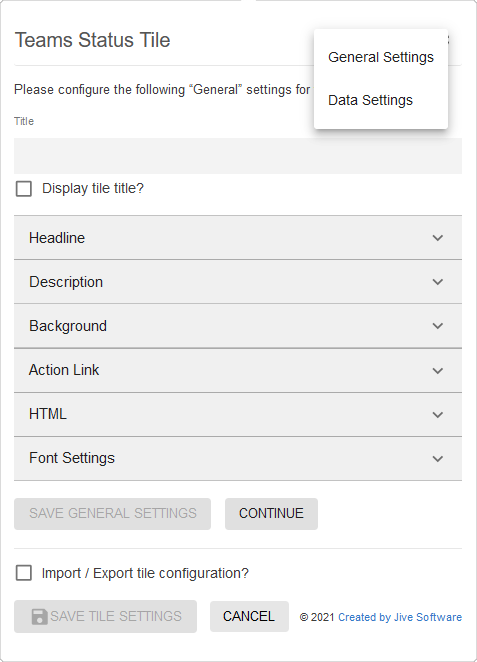Screen dimensions: 477x662
Task: Expand the Headline section
Action: [238, 238]
